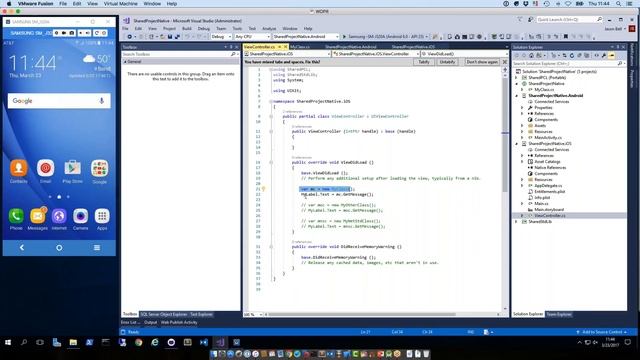The height and width of the screenshot is (360, 640).
Task: Tap the phone's Recents menu button
Action: (x=97, y=248)
